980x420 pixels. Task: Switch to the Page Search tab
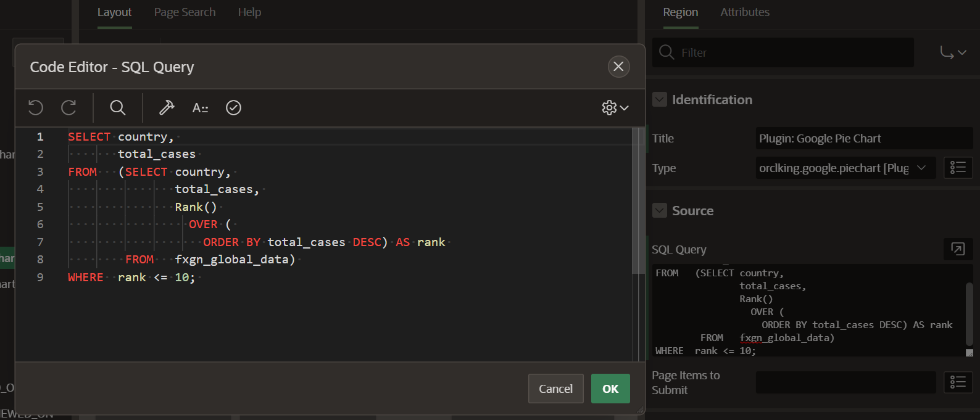click(x=185, y=12)
